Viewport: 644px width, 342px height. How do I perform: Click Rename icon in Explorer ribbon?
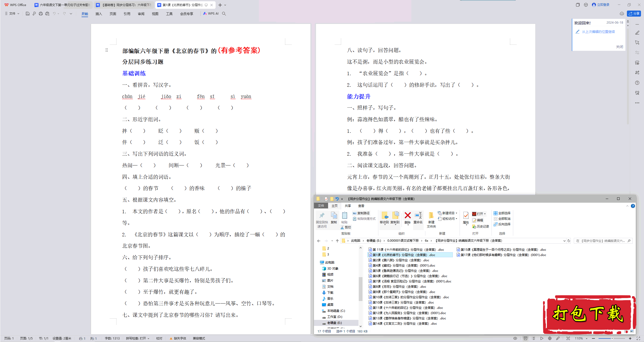[418, 218]
